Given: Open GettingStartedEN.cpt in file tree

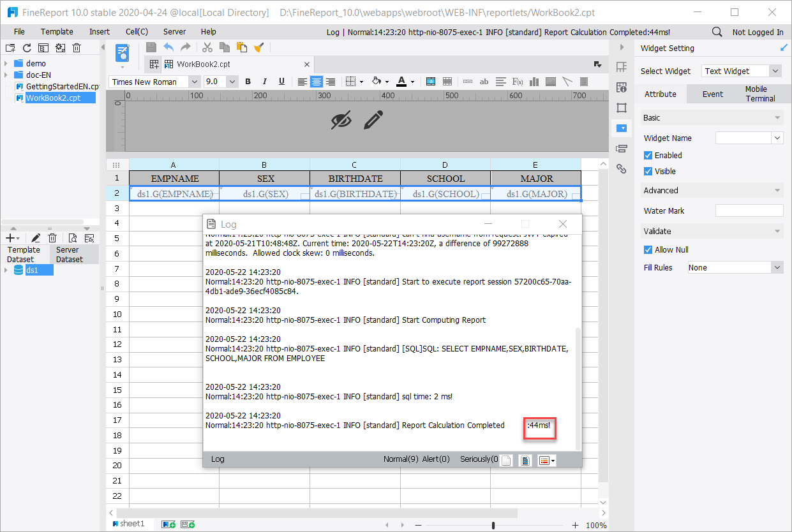Looking at the screenshot, I should tap(62, 86).
